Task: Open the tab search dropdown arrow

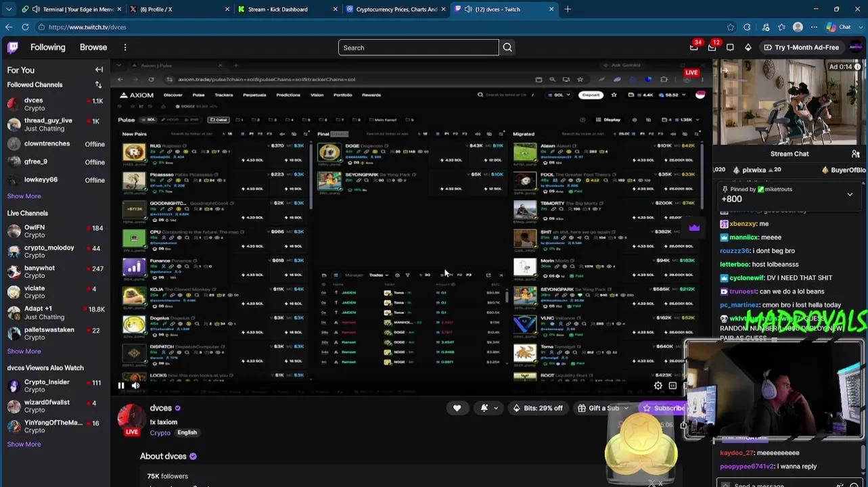Action: click(x=9, y=9)
